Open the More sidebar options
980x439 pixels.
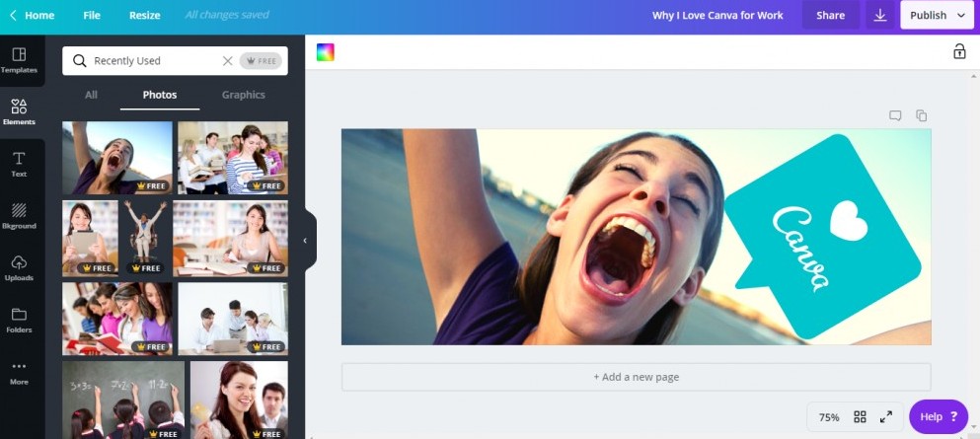19,372
